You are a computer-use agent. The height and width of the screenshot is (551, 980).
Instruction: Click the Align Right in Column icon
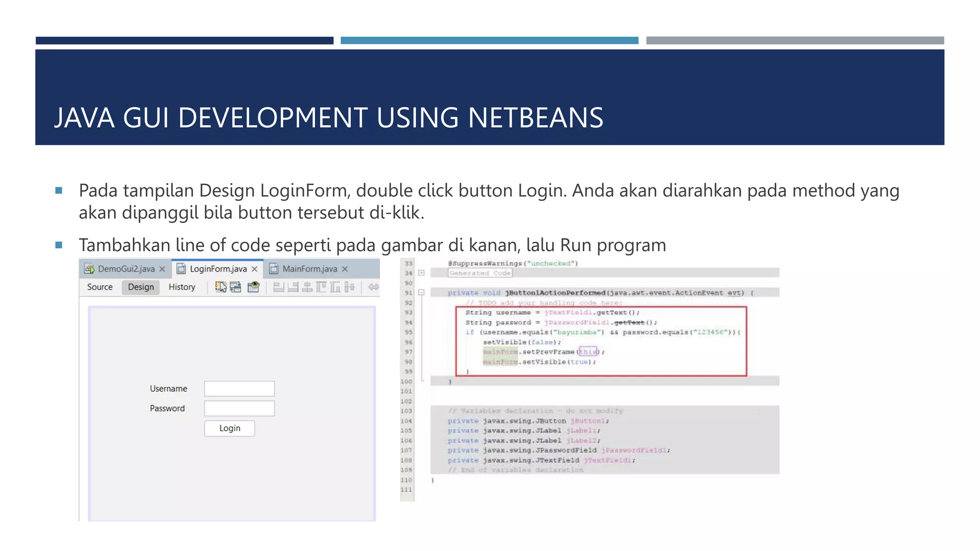pos(293,287)
